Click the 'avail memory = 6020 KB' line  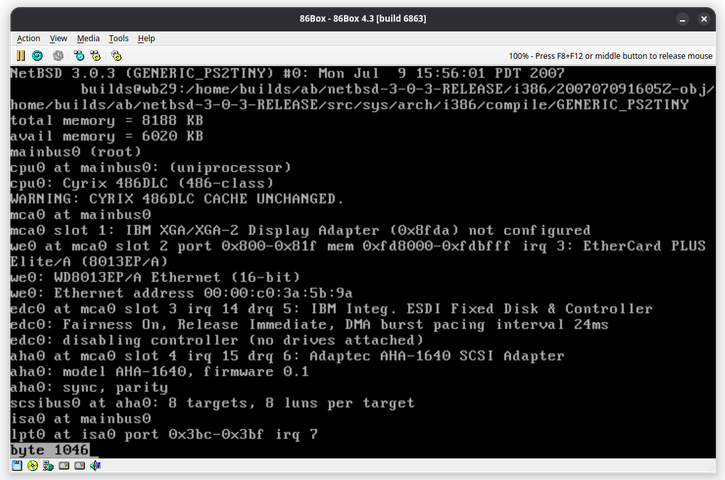point(107,136)
